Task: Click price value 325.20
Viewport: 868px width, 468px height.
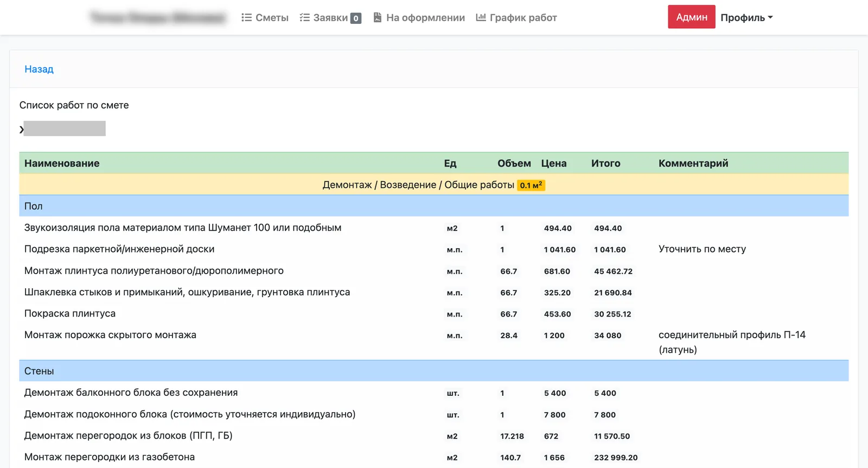Action: click(557, 293)
